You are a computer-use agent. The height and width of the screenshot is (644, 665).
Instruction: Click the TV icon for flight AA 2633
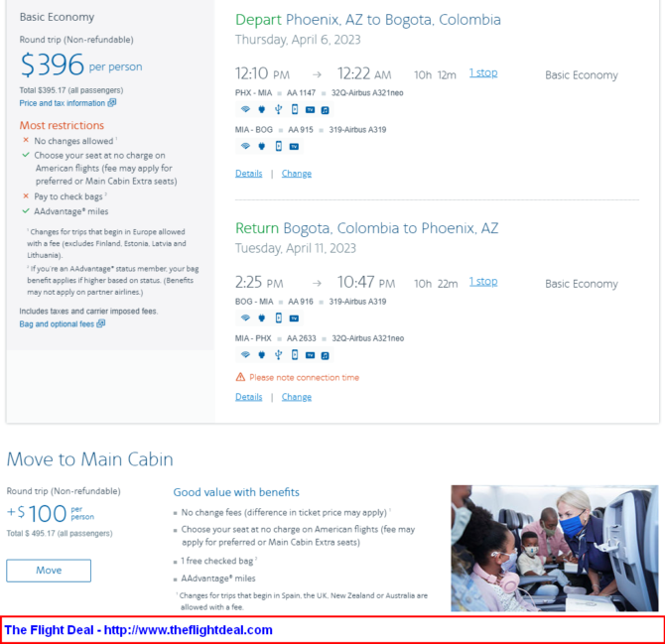[311, 355]
